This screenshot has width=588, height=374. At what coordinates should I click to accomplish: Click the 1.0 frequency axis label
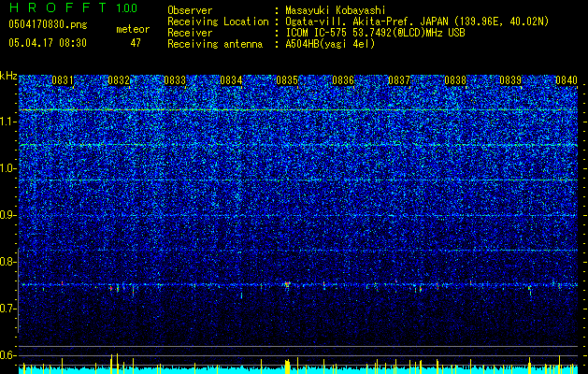[8, 168]
